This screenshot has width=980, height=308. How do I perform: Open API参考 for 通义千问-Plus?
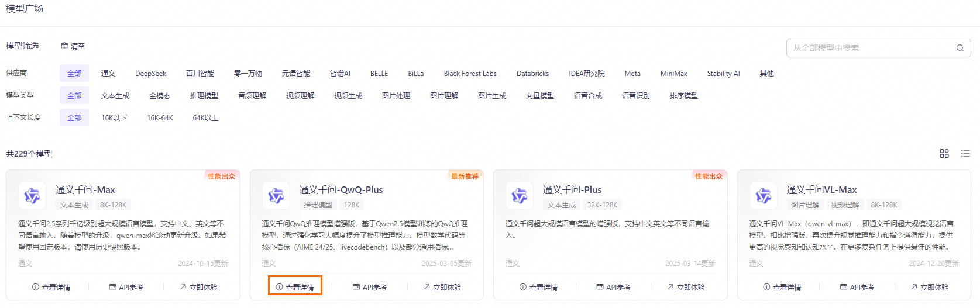(613, 288)
